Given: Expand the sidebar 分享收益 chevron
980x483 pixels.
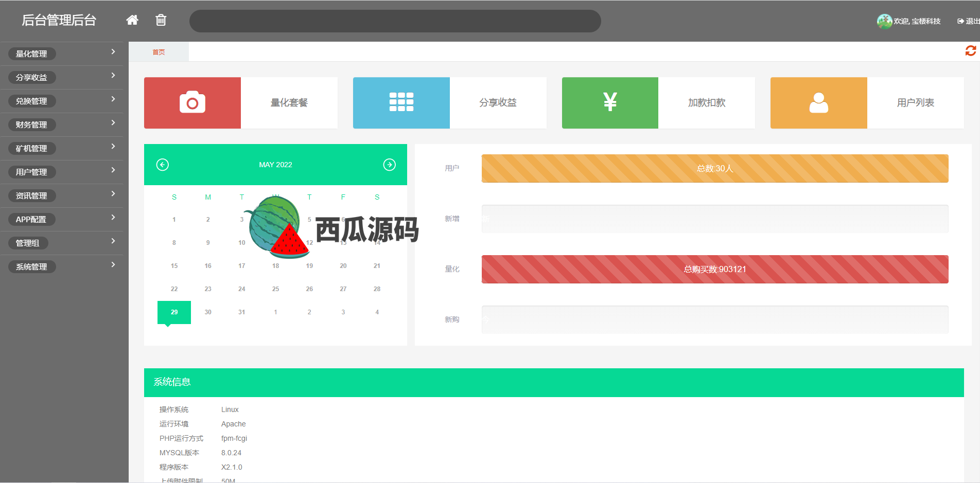Looking at the screenshot, I should coord(113,76).
